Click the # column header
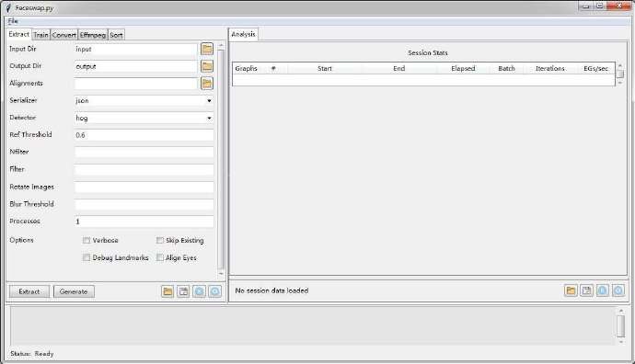Viewport: 635px width, 364px height. [273, 68]
